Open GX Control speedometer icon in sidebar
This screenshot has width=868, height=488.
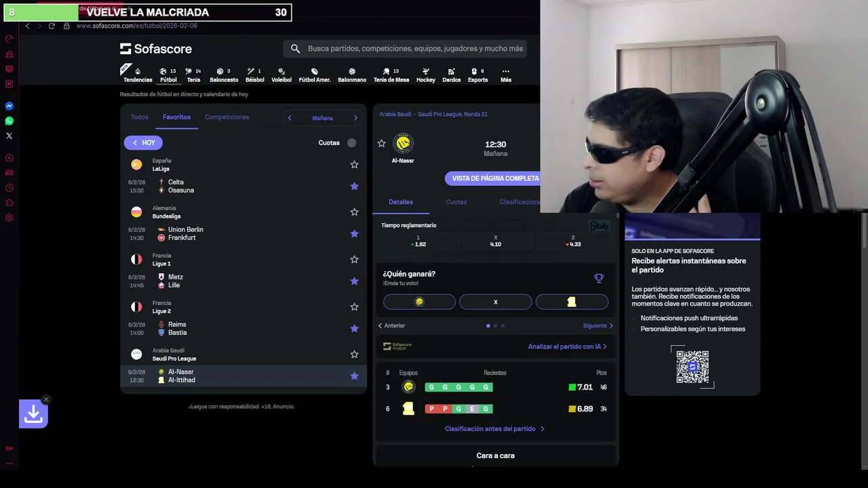(9, 39)
